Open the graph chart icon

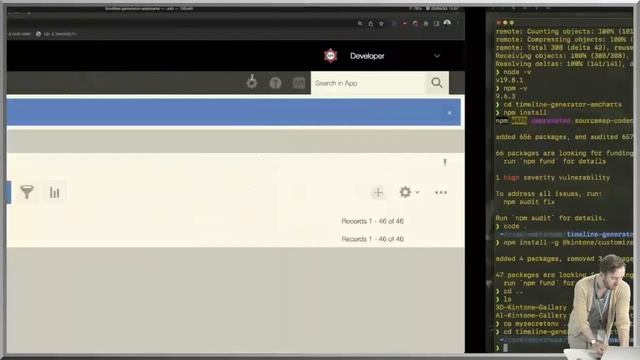[54, 192]
